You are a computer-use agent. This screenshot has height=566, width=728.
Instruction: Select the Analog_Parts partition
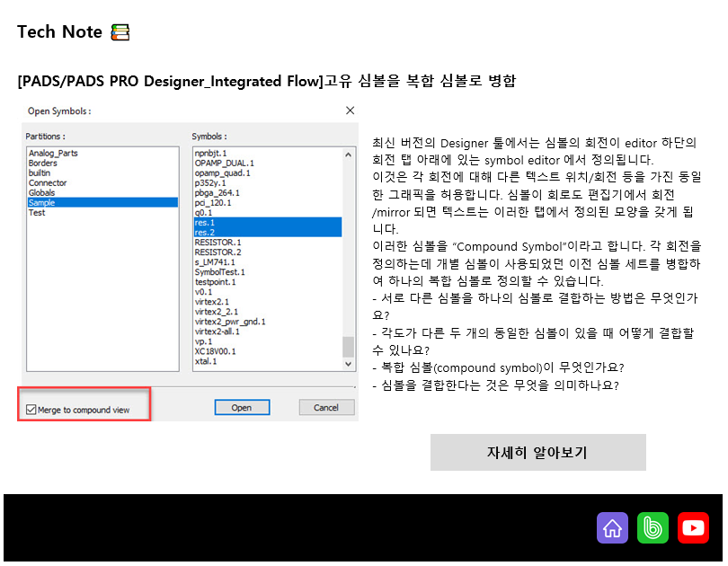[x=102, y=153]
